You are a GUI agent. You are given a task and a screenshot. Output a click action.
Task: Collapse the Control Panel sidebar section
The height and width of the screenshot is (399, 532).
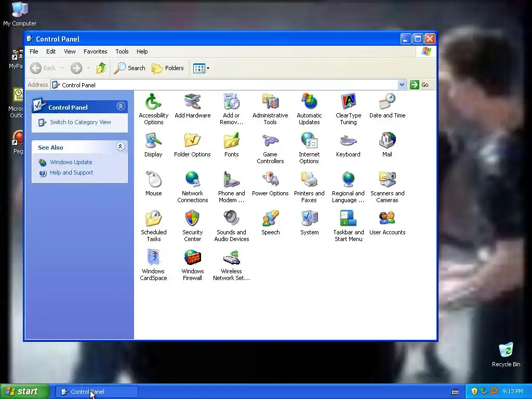click(121, 107)
